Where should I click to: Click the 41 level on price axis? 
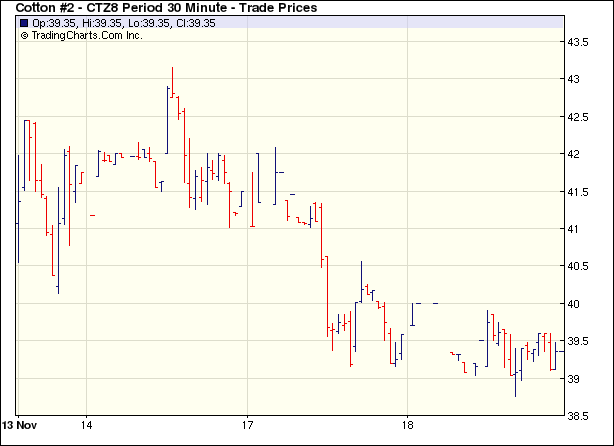575,229
